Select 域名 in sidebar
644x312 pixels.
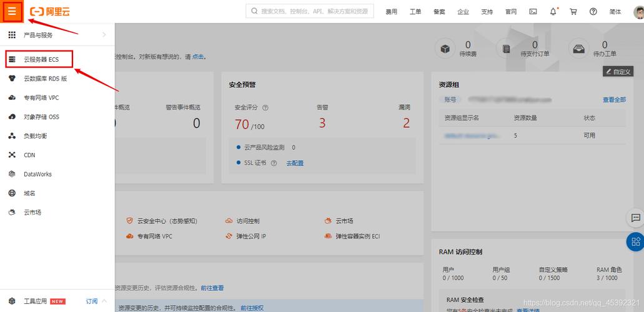click(x=29, y=193)
